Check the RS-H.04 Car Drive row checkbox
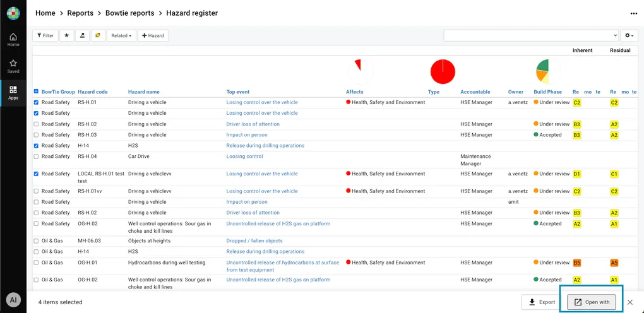644x313 pixels. point(36,156)
